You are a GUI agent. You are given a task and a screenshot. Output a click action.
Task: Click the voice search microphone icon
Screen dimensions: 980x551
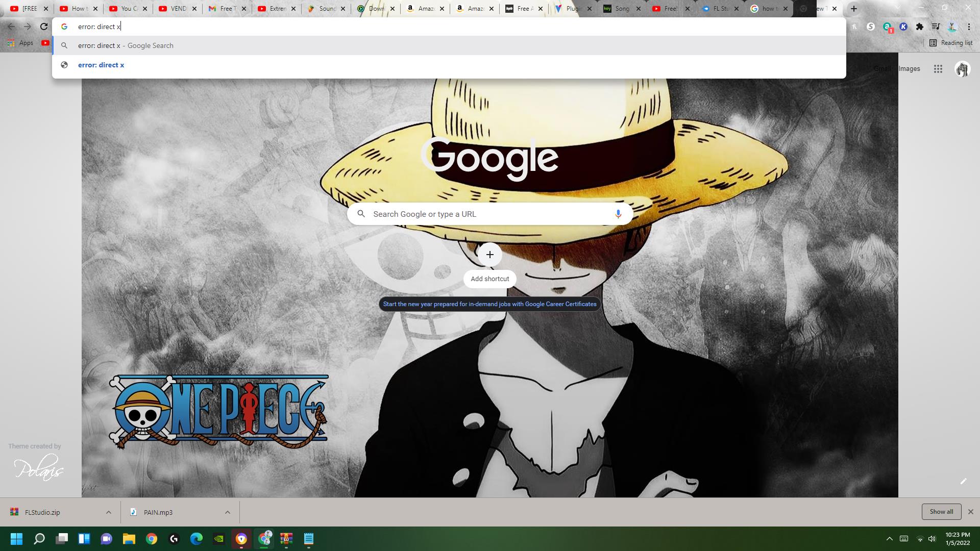tap(618, 214)
